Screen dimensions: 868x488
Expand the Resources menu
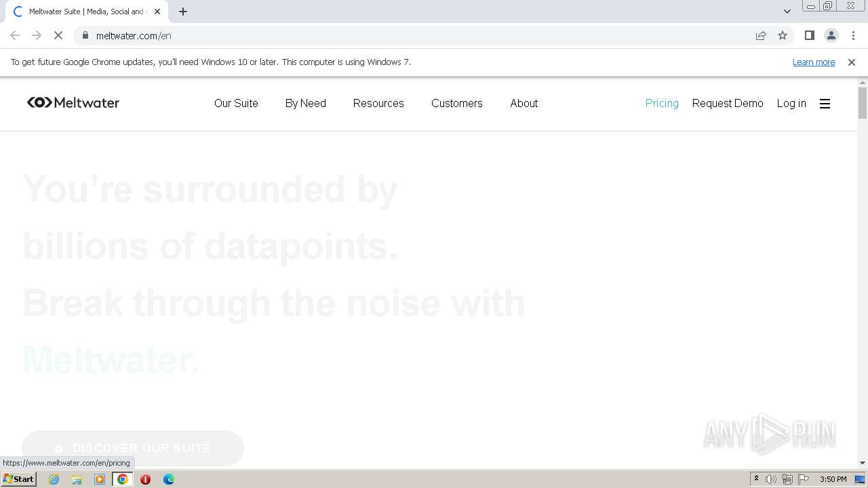click(x=378, y=103)
